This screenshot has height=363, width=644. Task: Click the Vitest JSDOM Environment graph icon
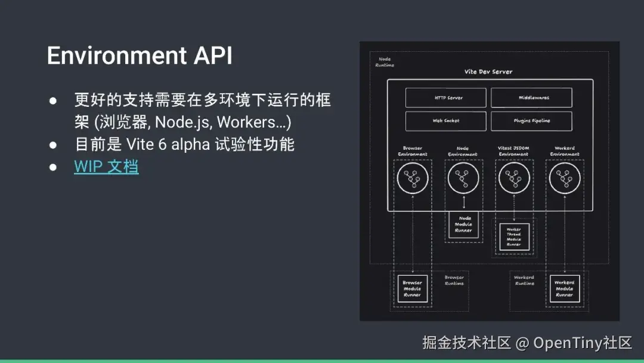pyautogui.click(x=514, y=178)
